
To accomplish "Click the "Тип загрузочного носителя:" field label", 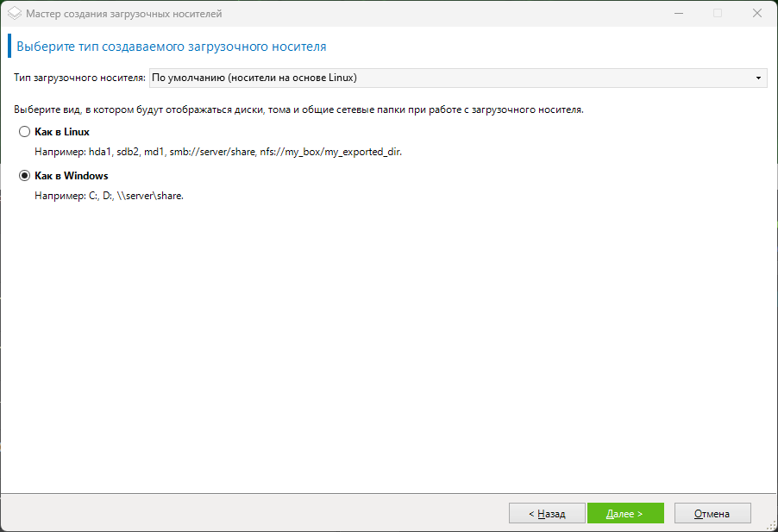I will [79, 78].
